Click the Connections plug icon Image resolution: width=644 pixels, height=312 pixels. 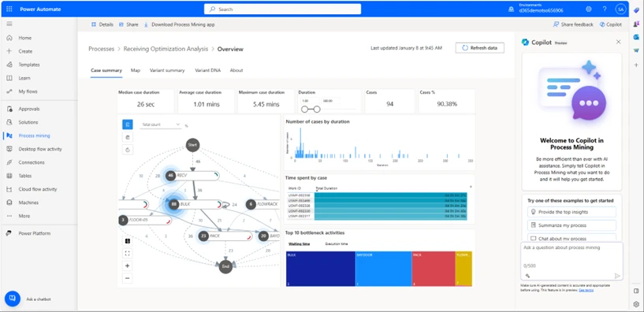[x=9, y=162]
